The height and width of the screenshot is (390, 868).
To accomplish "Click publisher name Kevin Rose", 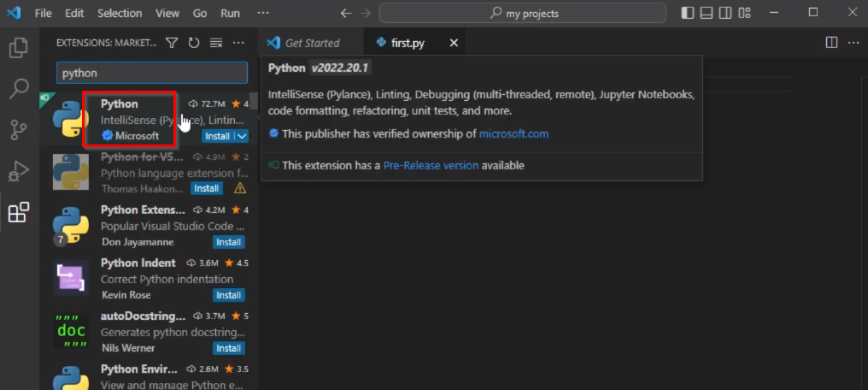I will click(126, 295).
